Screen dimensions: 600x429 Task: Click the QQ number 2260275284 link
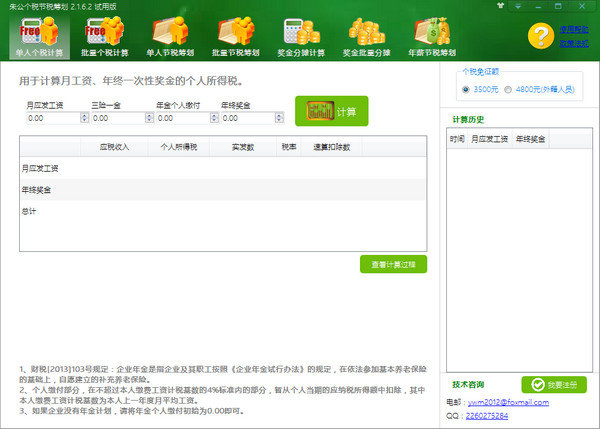pyautogui.click(x=487, y=416)
